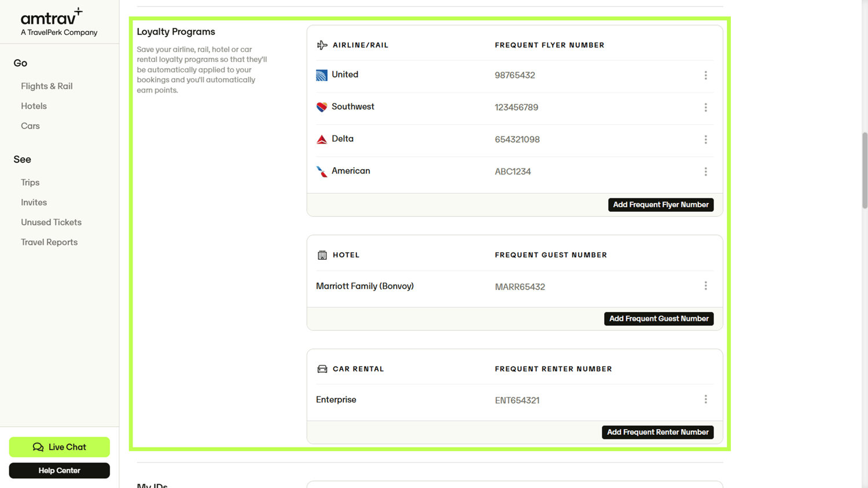Click the car icon beside CAR RENTAL
This screenshot has width=868, height=488.
coord(322,368)
